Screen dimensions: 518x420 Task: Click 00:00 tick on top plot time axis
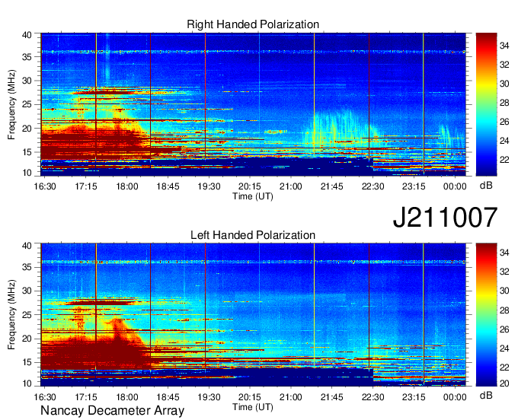pyautogui.click(x=455, y=186)
